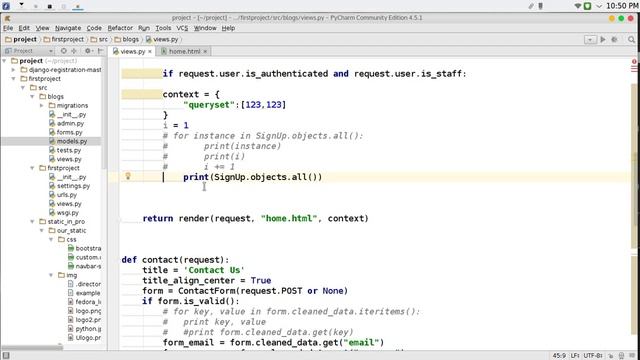This screenshot has height=360, width=640.
Task: Collapse the img folder arrow
Action: [x=51, y=275]
